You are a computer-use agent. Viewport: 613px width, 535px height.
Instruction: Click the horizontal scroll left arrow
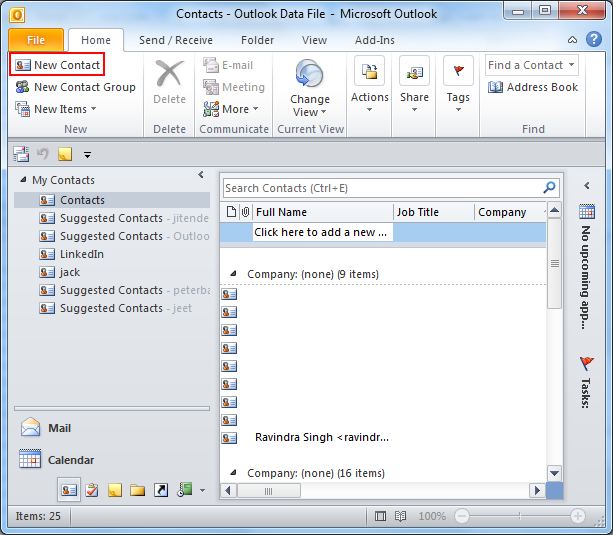pyautogui.click(x=229, y=490)
